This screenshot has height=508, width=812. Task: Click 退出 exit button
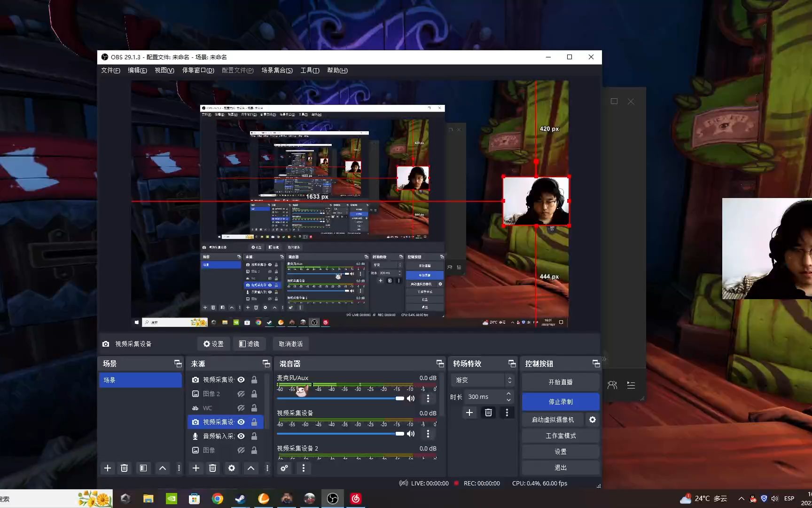561,468
